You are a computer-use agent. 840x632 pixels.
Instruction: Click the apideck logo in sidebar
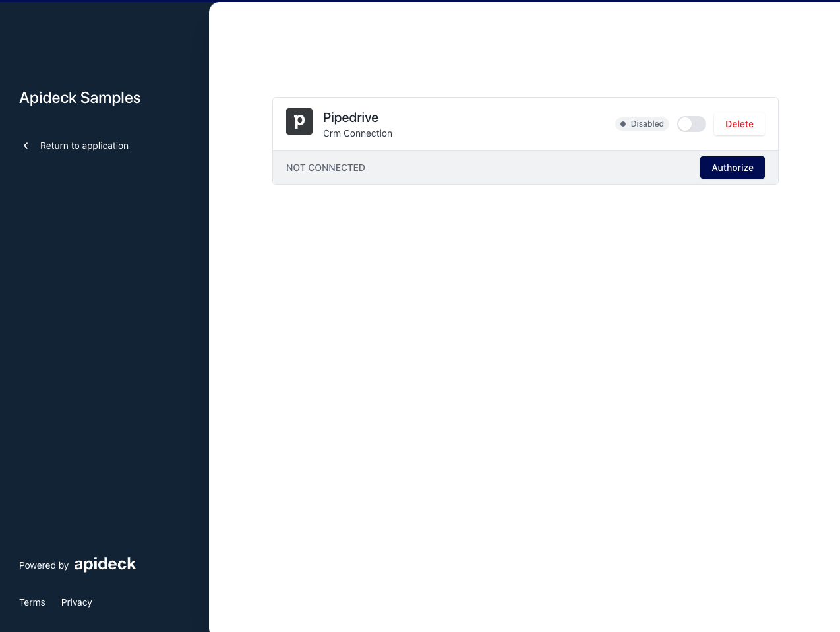point(105,565)
